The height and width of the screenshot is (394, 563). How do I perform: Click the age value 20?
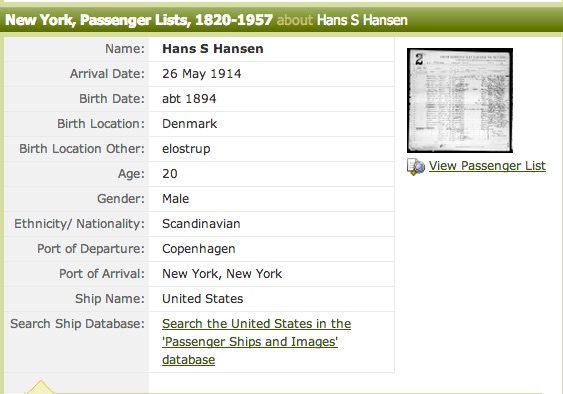[169, 174]
